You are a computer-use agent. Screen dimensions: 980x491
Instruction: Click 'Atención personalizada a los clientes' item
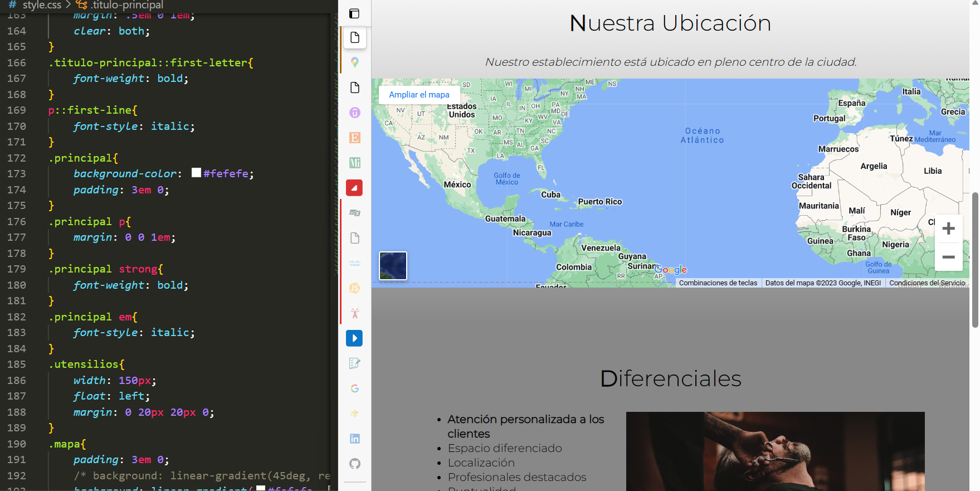pos(526,426)
